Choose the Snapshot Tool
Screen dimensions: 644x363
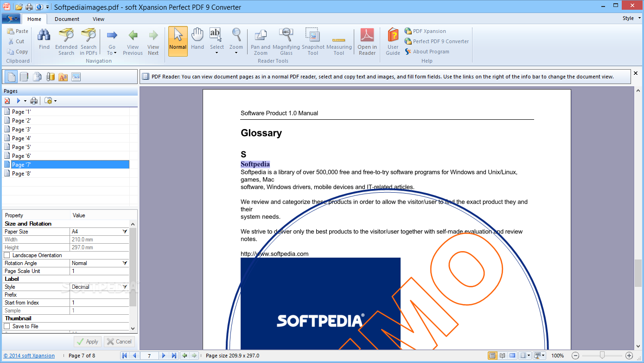tap(313, 42)
